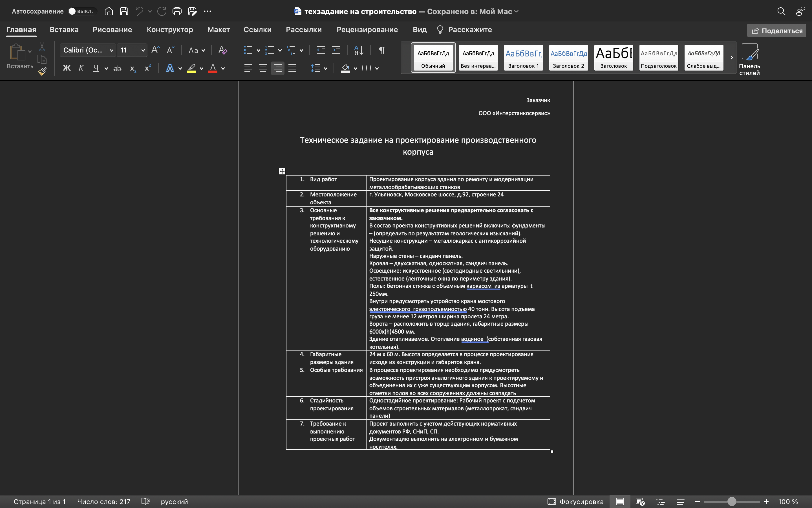Clear all formatting with the eraser A icon

pos(222,50)
